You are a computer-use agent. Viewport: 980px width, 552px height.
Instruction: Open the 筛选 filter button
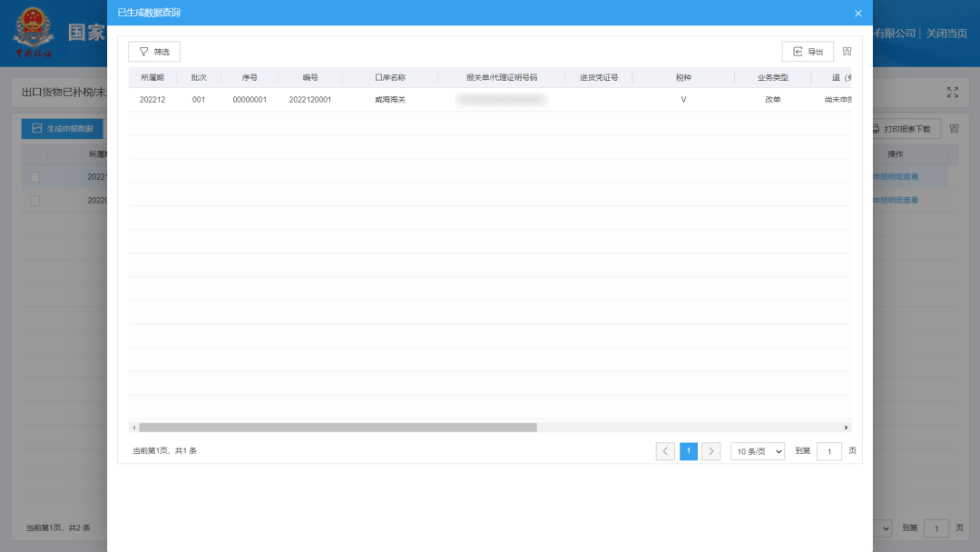[154, 52]
